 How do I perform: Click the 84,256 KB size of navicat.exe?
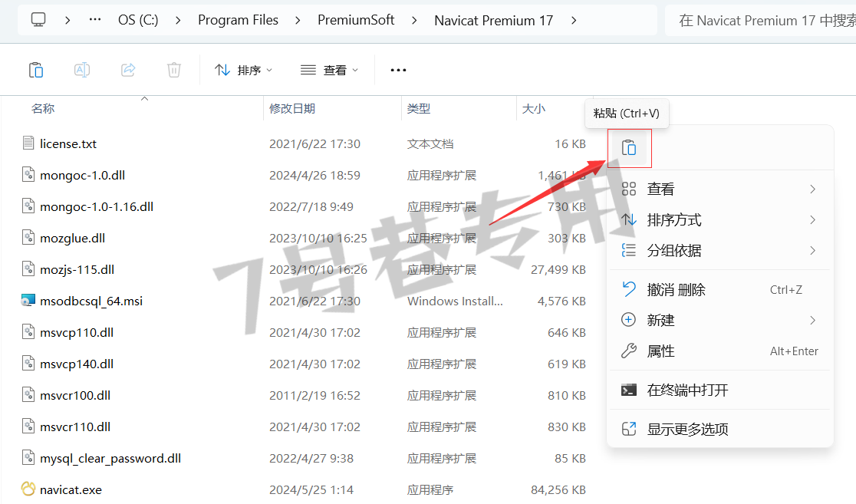pyautogui.click(x=558, y=489)
